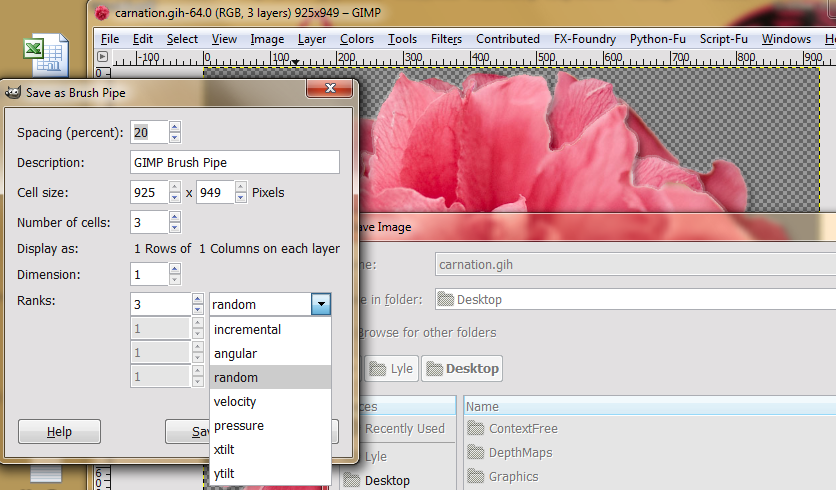This screenshot has width=836, height=490.
Task: Decrease Number of cells stepper
Action: click(x=175, y=228)
